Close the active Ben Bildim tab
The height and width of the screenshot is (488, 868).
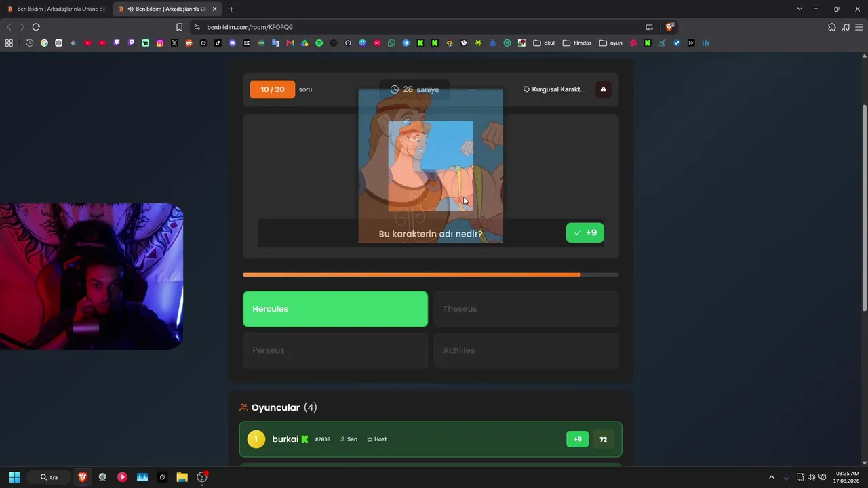[x=215, y=9]
